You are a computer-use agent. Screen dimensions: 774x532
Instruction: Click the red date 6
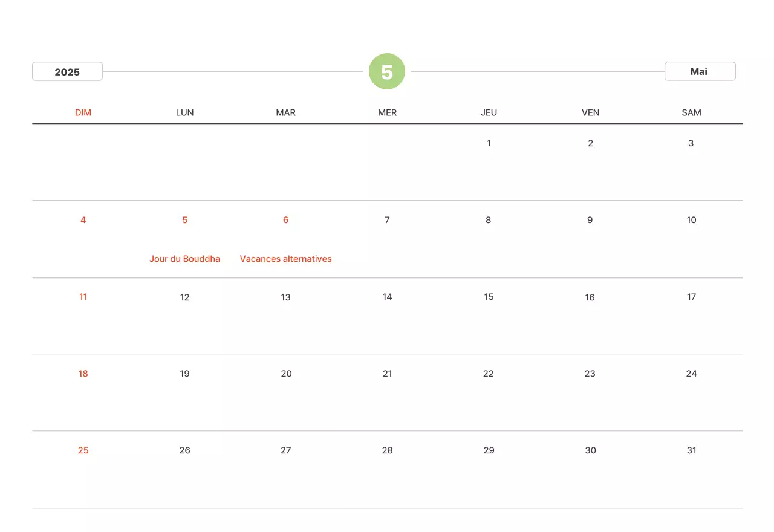285,220
